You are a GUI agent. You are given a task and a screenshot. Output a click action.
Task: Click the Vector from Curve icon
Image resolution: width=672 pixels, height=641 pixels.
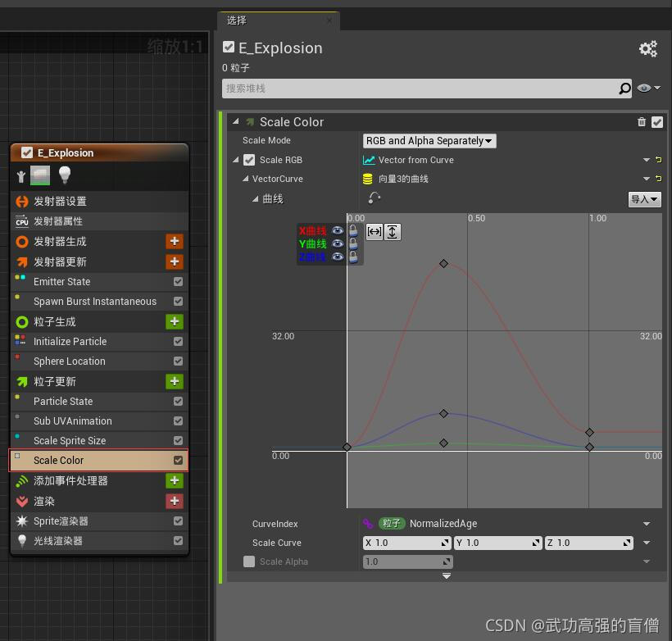click(368, 160)
